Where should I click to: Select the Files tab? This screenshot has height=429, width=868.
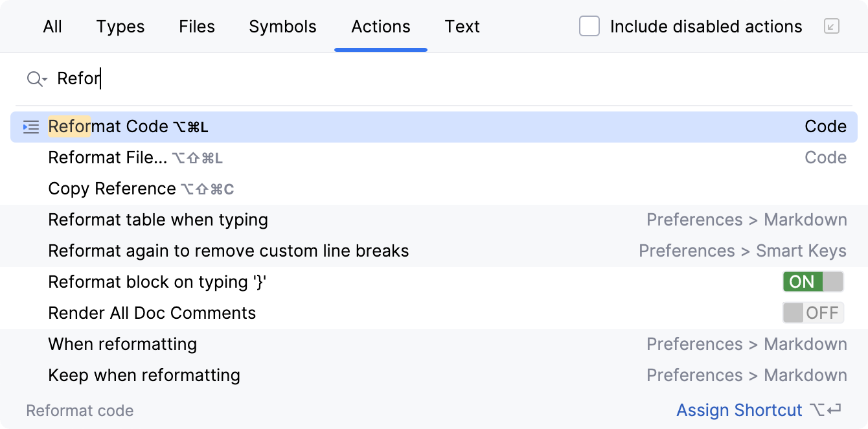pyautogui.click(x=196, y=27)
